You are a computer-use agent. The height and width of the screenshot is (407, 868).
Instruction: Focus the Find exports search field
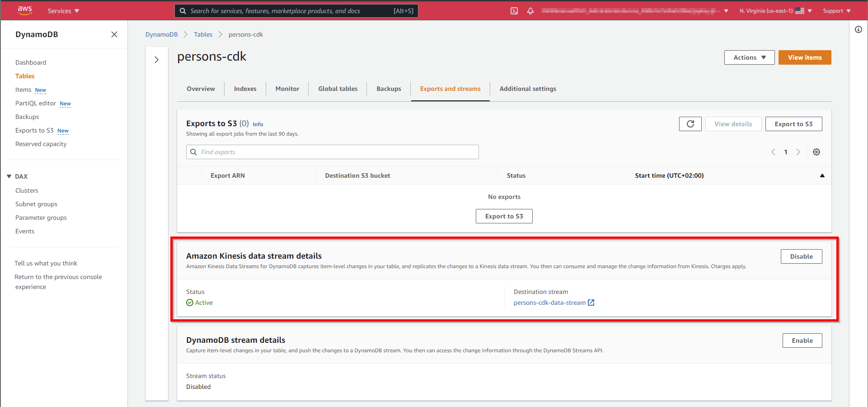(x=332, y=152)
